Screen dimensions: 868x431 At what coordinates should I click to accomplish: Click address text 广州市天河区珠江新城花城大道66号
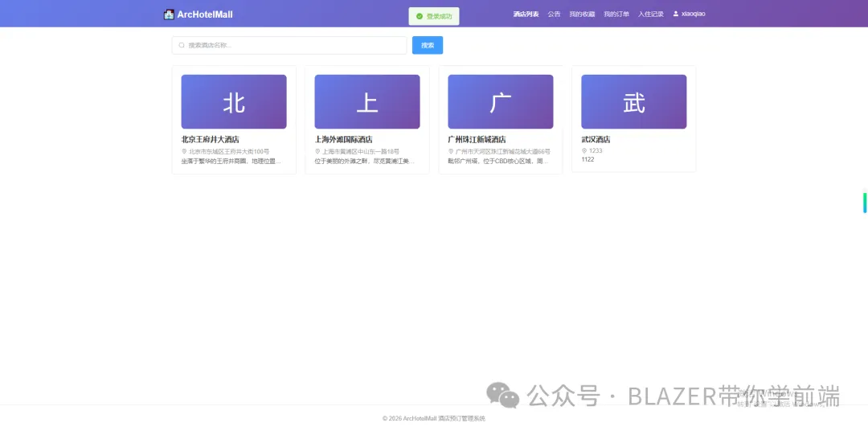[x=502, y=151]
